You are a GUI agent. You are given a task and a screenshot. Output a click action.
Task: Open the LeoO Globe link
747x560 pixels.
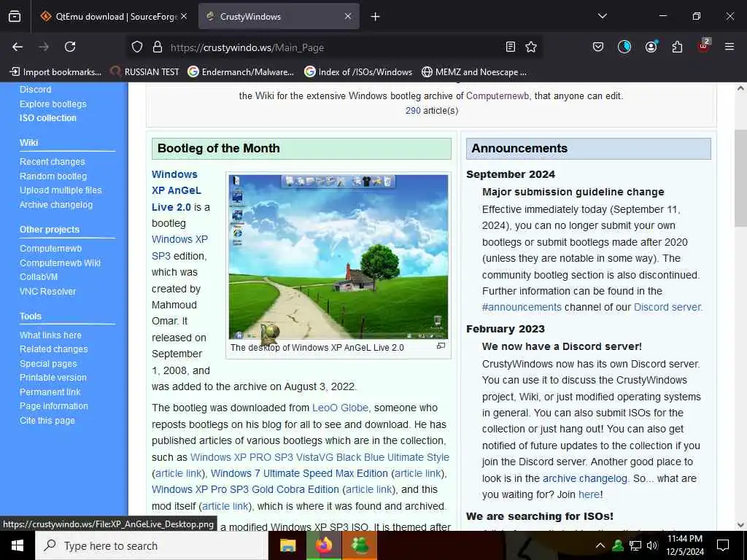tap(340, 408)
